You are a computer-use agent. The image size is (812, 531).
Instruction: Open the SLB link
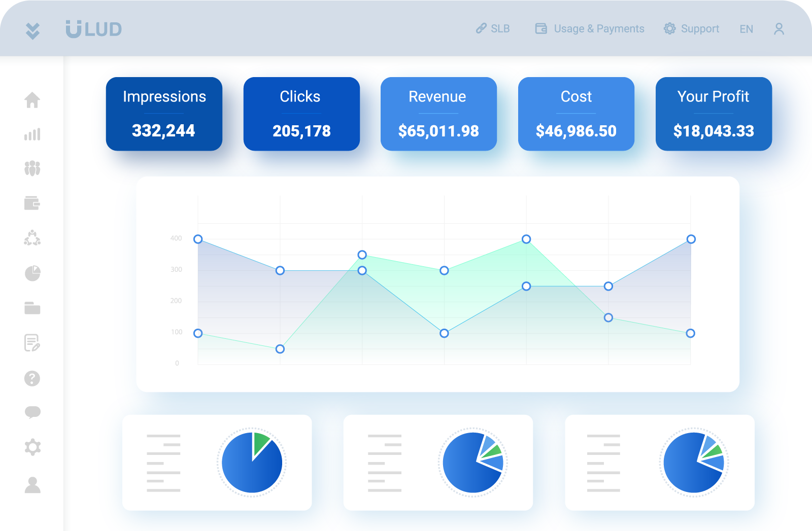(x=493, y=28)
